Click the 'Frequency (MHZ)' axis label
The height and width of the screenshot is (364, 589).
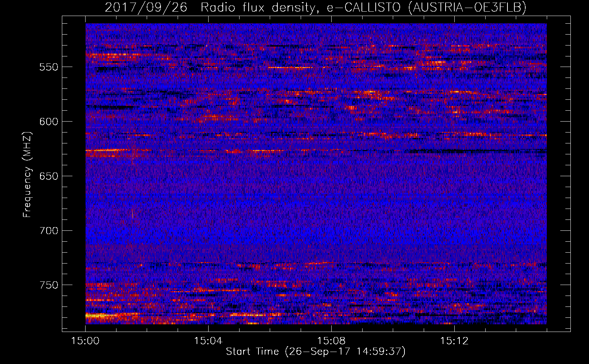point(27,174)
